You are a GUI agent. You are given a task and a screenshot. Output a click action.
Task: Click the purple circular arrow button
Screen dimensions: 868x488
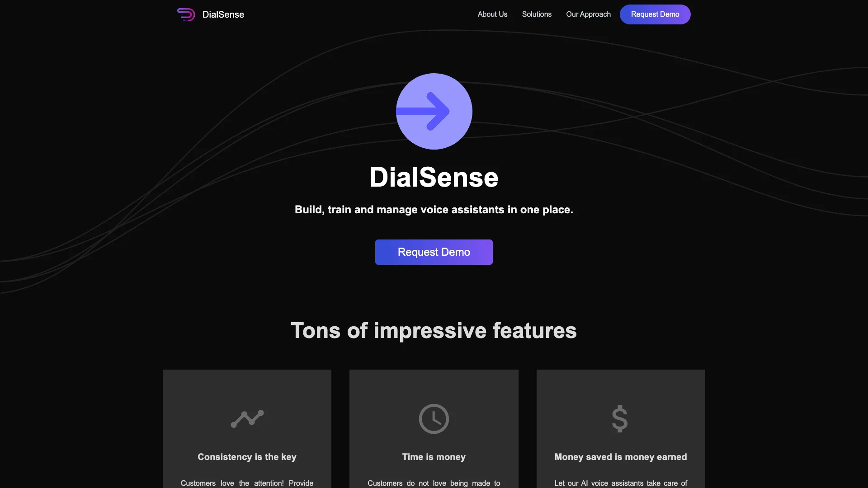pyautogui.click(x=434, y=111)
